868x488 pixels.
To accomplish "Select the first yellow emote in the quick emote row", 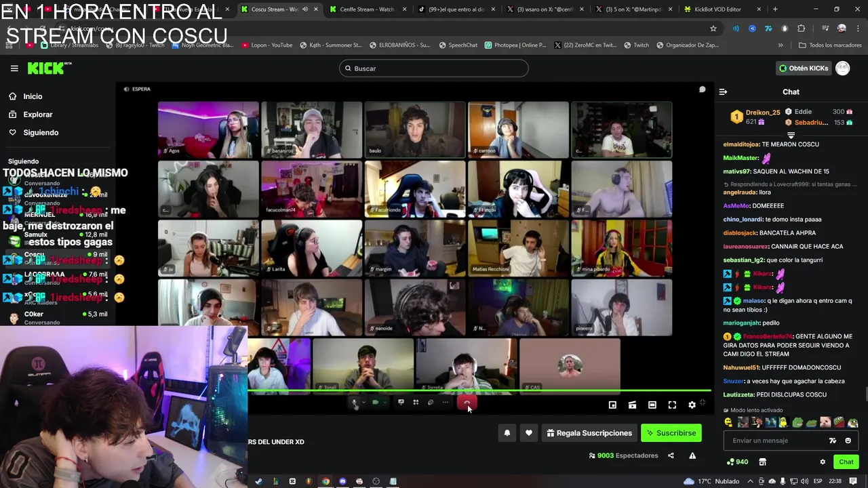I will click(729, 422).
